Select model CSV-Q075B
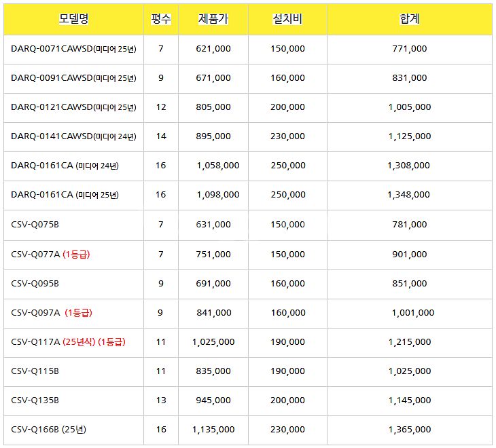The width and height of the screenshot is (496, 448). pos(35,224)
